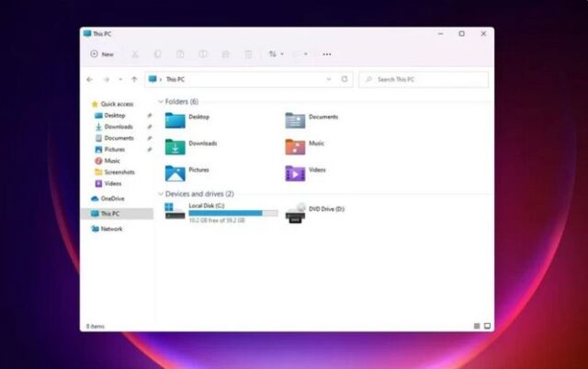Open the recent locations chevron
The height and width of the screenshot is (369, 588).
[x=120, y=80]
